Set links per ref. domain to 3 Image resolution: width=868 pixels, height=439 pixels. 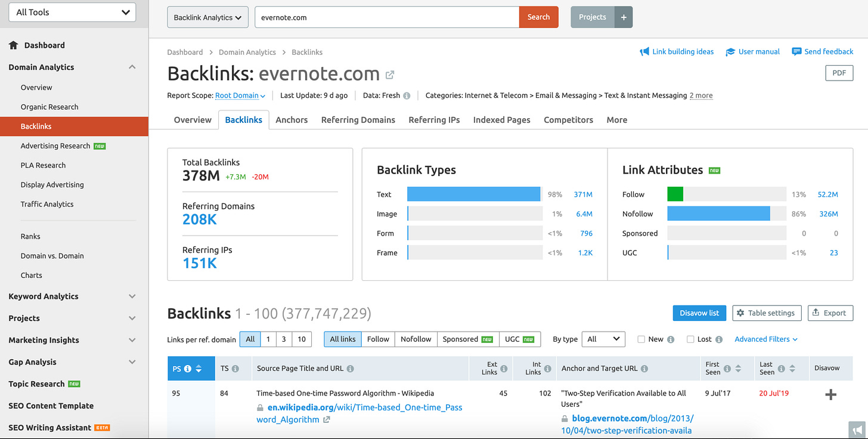284,339
